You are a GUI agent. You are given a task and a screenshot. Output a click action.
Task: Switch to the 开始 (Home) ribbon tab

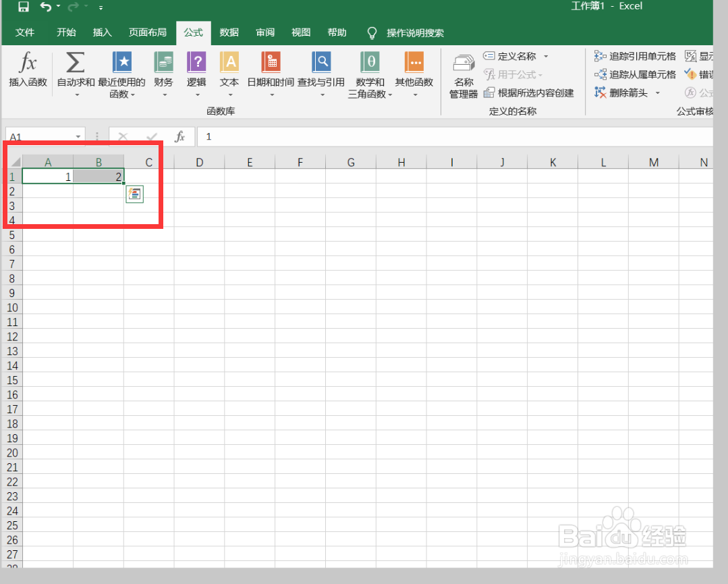(x=65, y=32)
